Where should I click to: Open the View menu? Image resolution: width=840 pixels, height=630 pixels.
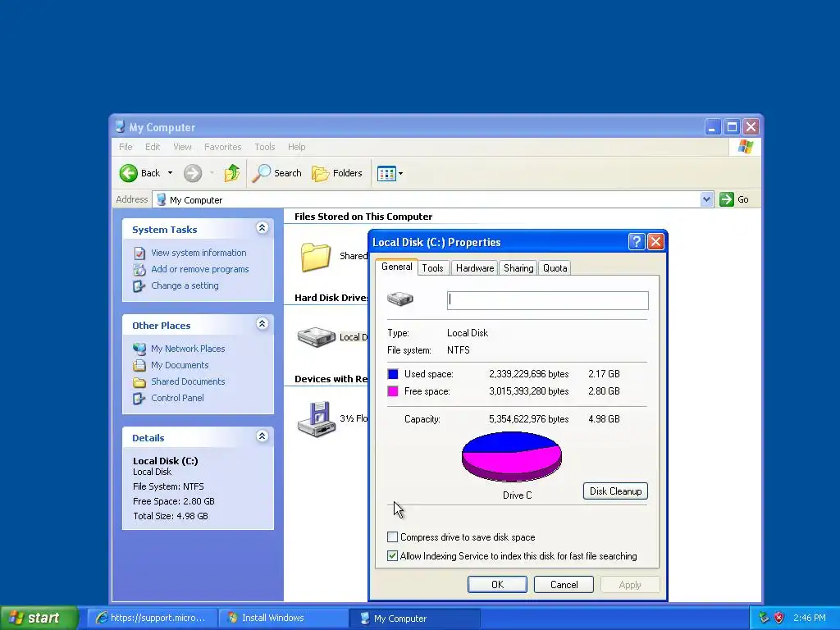tap(182, 147)
